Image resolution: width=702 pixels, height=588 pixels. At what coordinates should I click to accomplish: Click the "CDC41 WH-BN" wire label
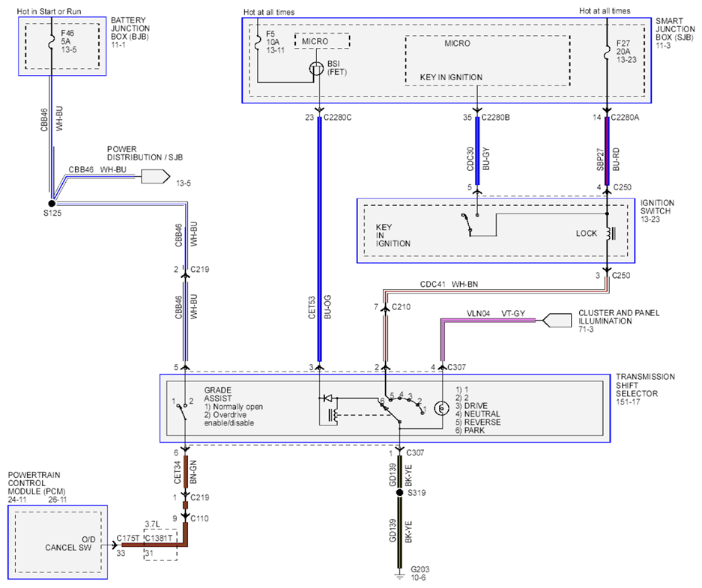tap(449, 284)
